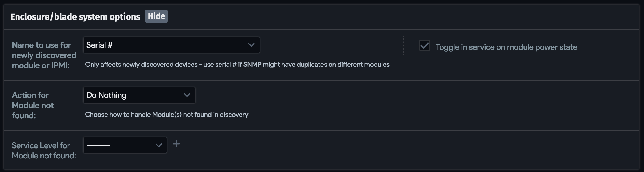Click the 'Only affects newly discovered devices' help text
This screenshot has height=172, width=644.
pyautogui.click(x=237, y=64)
